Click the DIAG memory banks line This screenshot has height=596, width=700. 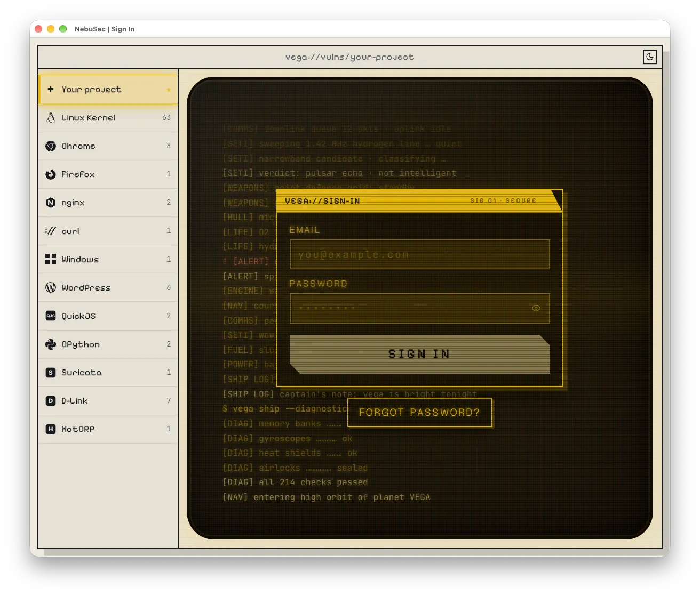[282, 423]
